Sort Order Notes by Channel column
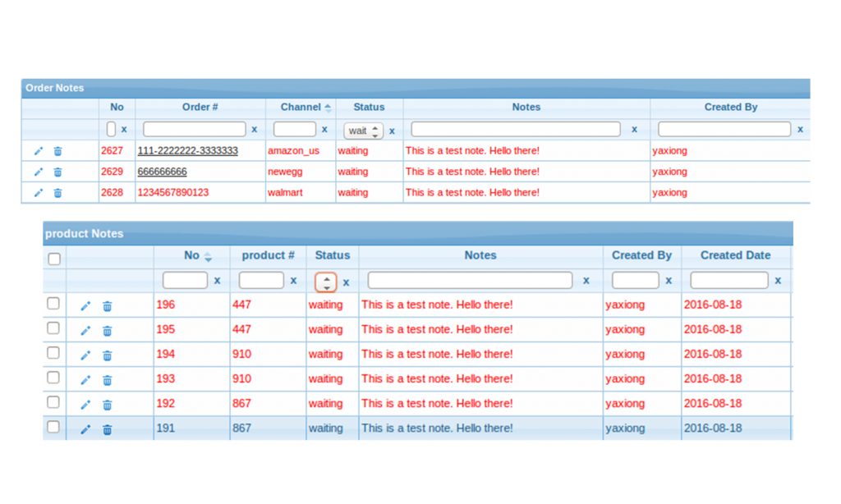The height and width of the screenshot is (504, 841). pyautogui.click(x=306, y=108)
